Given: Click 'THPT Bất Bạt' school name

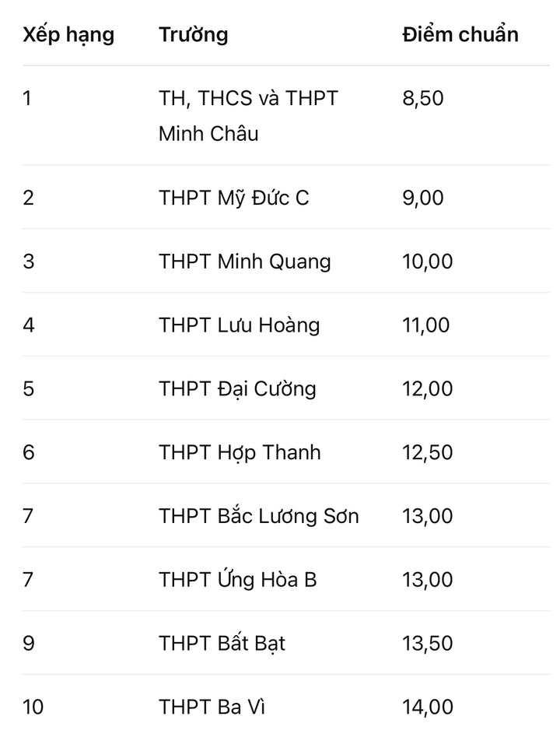Looking at the screenshot, I should point(222,644).
